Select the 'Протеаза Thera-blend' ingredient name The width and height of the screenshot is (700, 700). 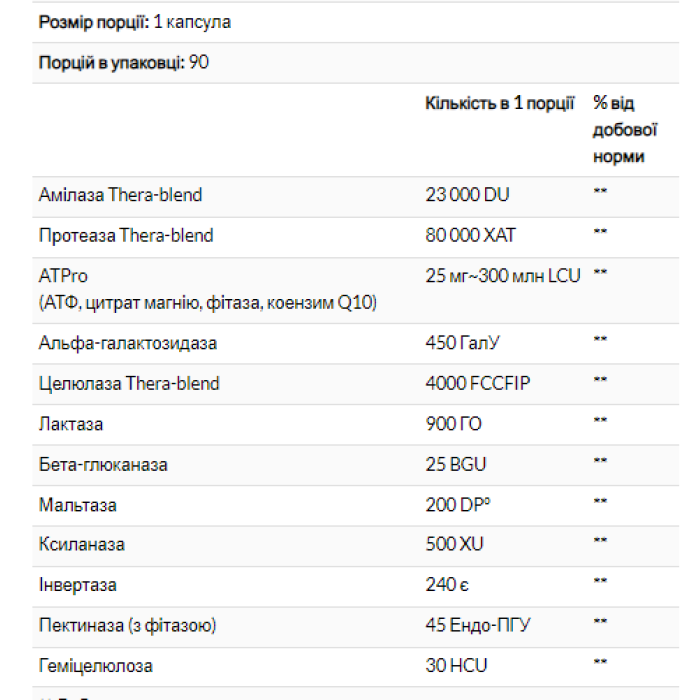click(x=126, y=236)
